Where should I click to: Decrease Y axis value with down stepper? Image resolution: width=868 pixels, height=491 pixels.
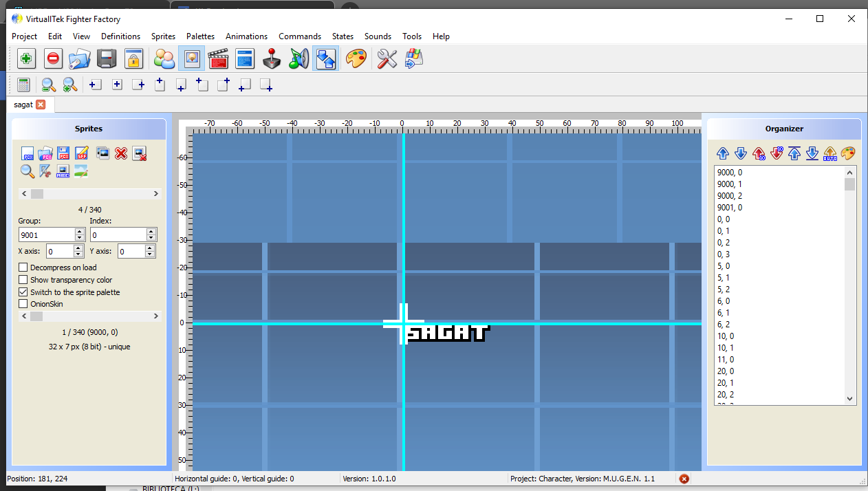150,255
